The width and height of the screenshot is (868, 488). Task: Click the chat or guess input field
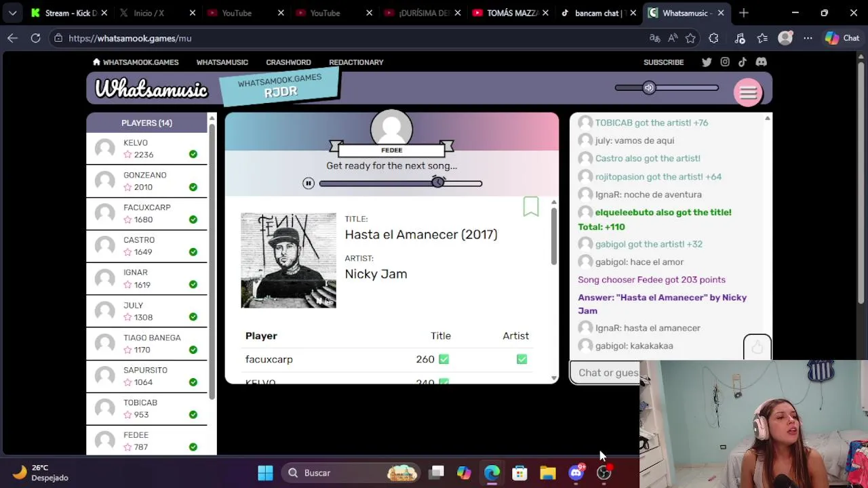click(x=605, y=373)
